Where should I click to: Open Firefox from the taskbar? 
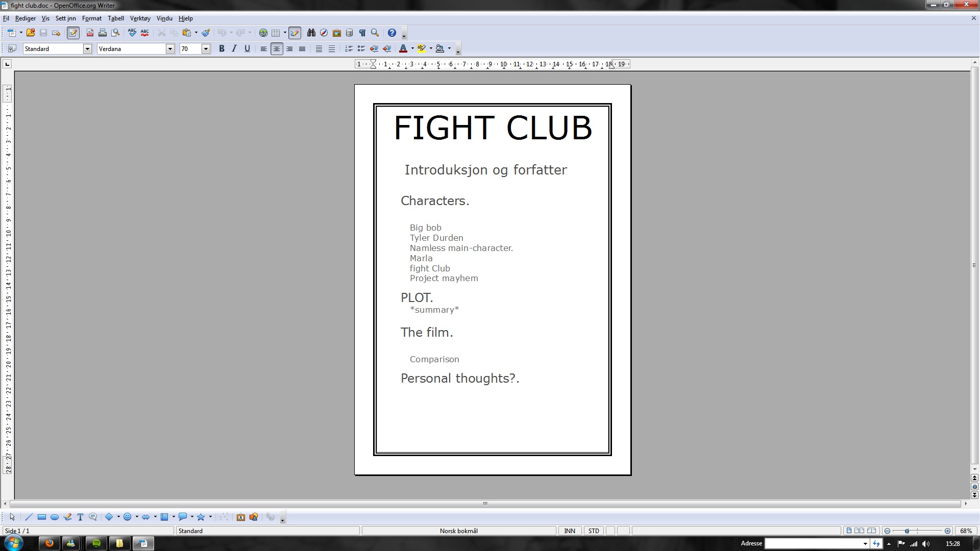click(49, 543)
